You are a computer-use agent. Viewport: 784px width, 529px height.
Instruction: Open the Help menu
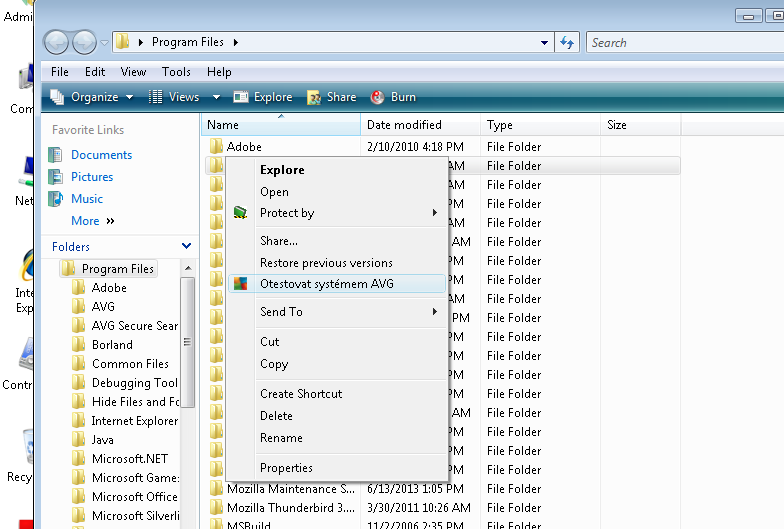219,72
